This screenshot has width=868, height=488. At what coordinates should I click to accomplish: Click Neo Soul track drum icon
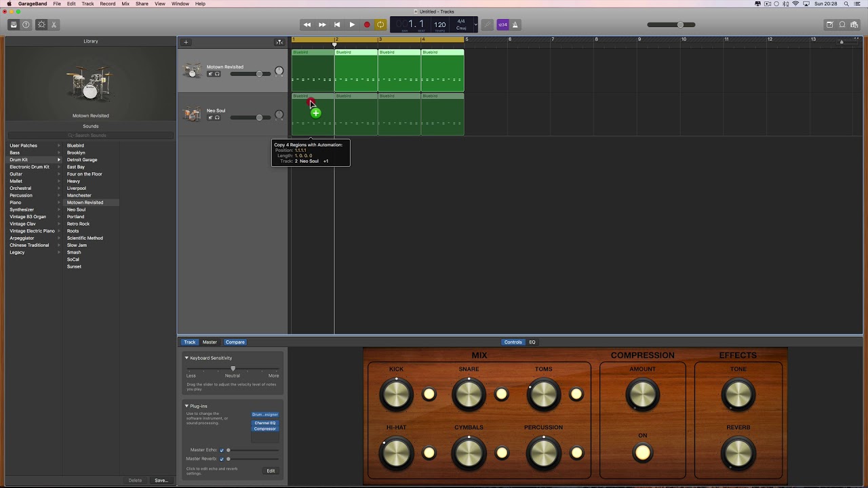(x=193, y=114)
